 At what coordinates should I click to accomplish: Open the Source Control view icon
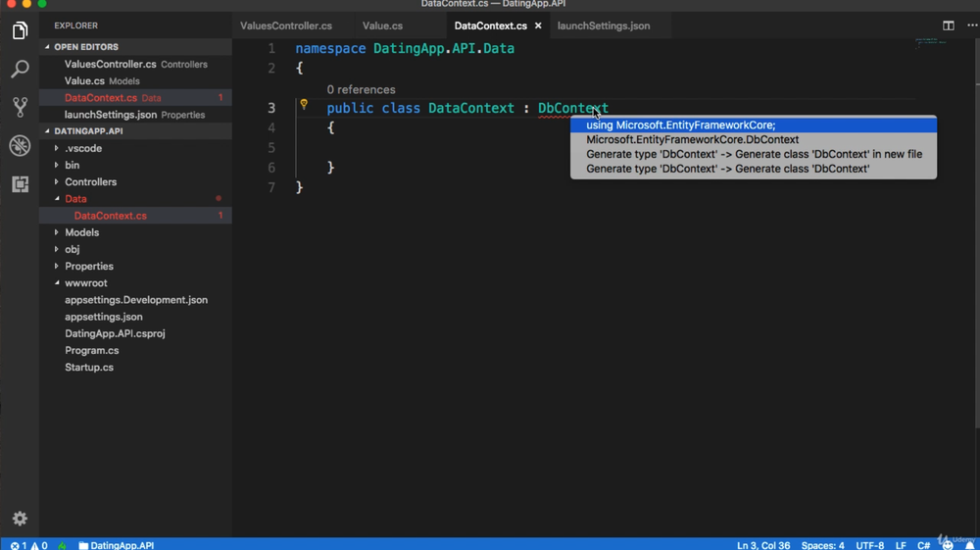[20, 107]
